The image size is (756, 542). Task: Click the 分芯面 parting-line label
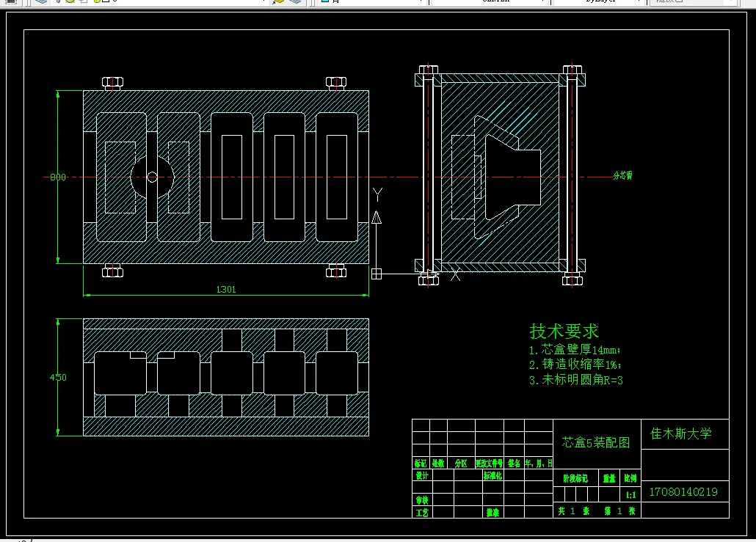point(622,176)
